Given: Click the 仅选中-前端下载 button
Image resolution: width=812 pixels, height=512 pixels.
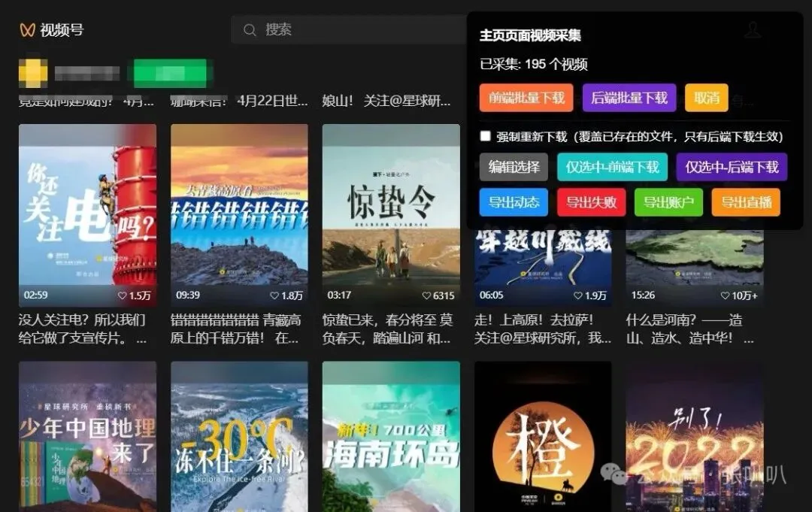Looking at the screenshot, I should (612, 167).
